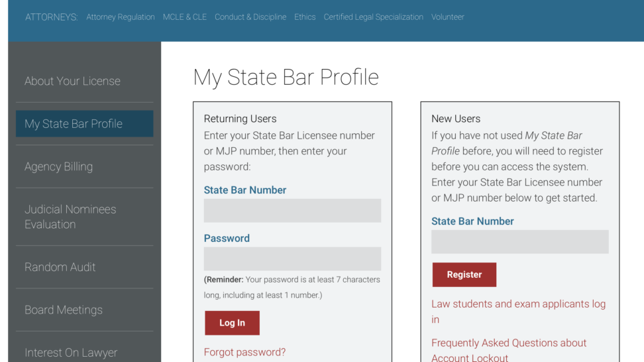Open Law students and exam applicants login link
The image size is (644, 362).
tap(518, 312)
